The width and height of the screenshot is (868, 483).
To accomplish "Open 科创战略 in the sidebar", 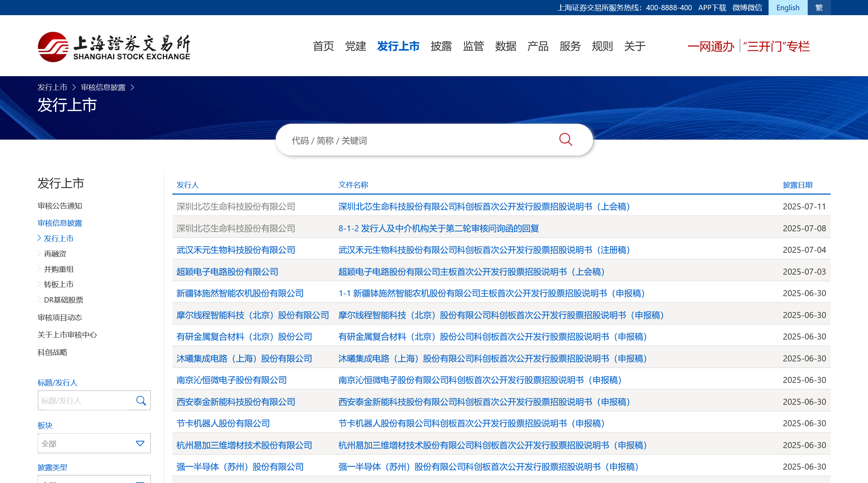I will click(52, 353).
